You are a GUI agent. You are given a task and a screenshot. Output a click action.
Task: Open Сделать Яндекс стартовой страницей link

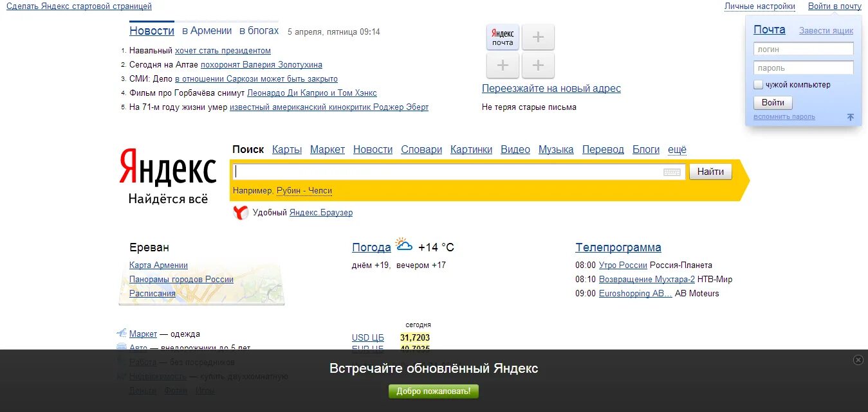coord(79,6)
